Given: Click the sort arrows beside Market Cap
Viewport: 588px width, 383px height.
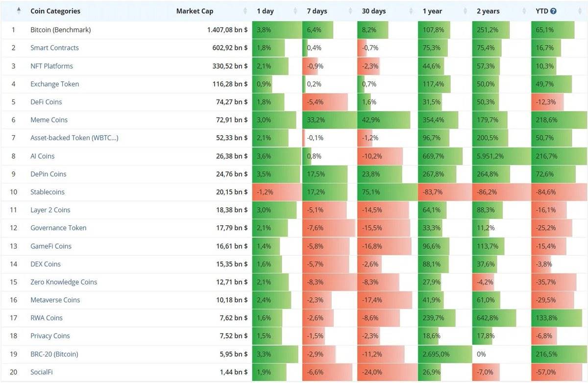Looking at the screenshot, I should (245, 11).
